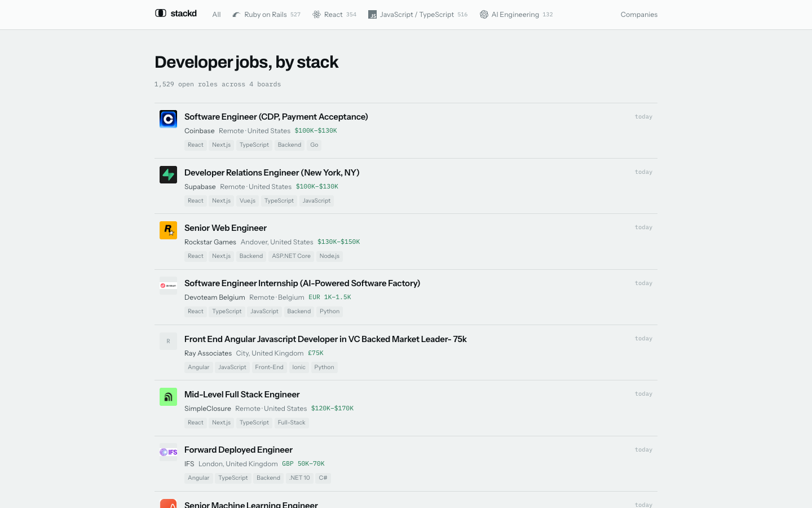
Task: Click the stackd logo icon
Action: [161, 13]
